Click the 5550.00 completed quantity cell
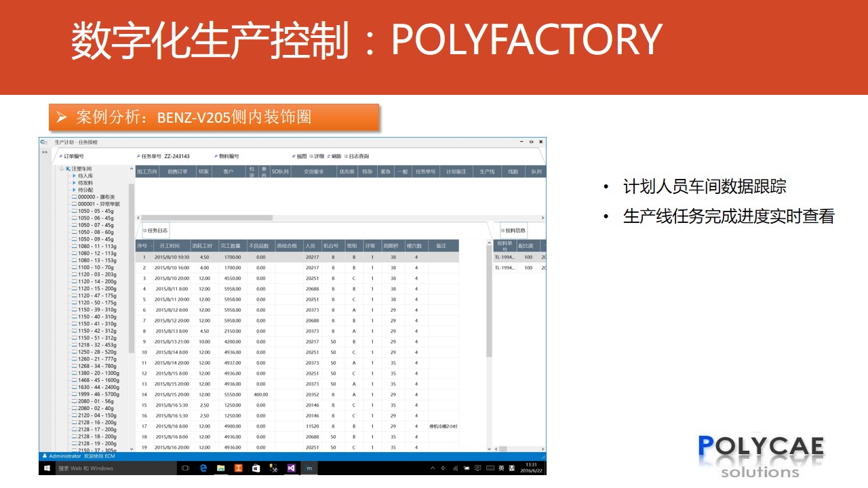 pos(232,394)
